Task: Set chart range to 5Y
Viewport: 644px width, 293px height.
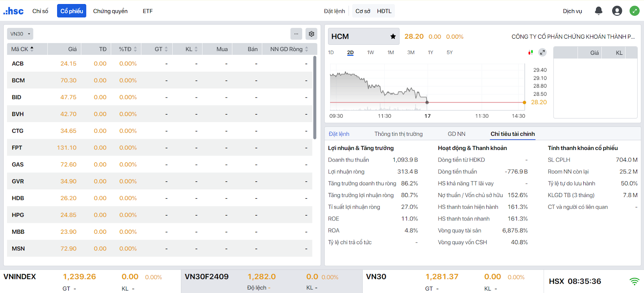Action: [x=450, y=52]
